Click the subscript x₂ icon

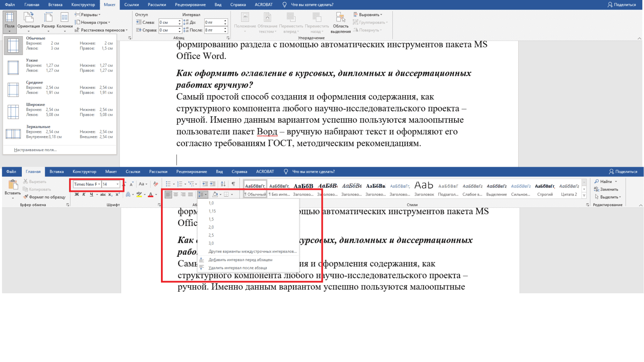tap(110, 194)
